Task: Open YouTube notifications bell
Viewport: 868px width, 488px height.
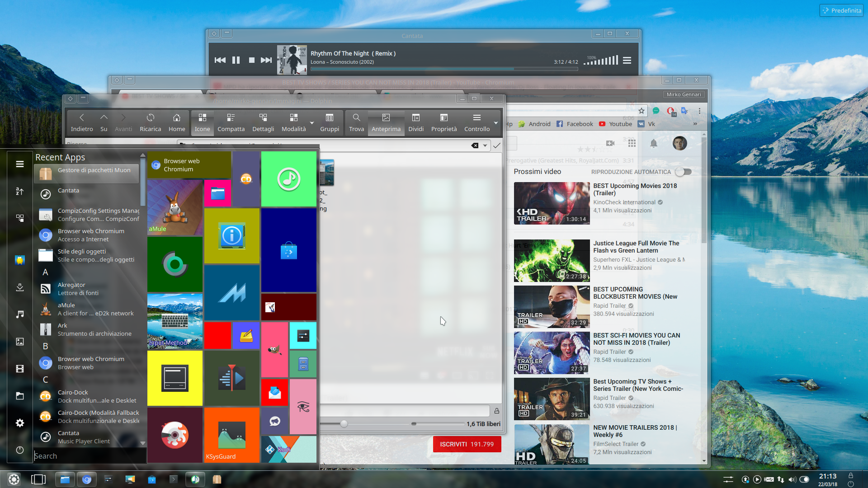Action: (654, 143)
